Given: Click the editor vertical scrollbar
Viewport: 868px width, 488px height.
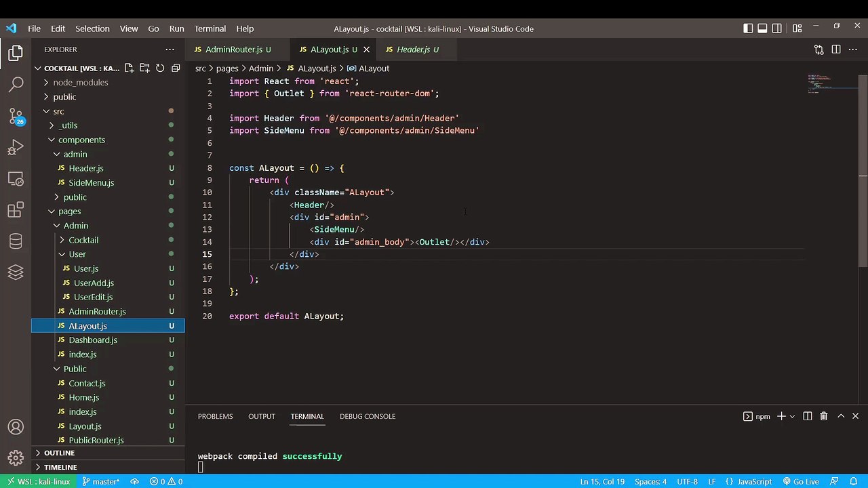Looking at the screenshot, I should click(863, 169).
